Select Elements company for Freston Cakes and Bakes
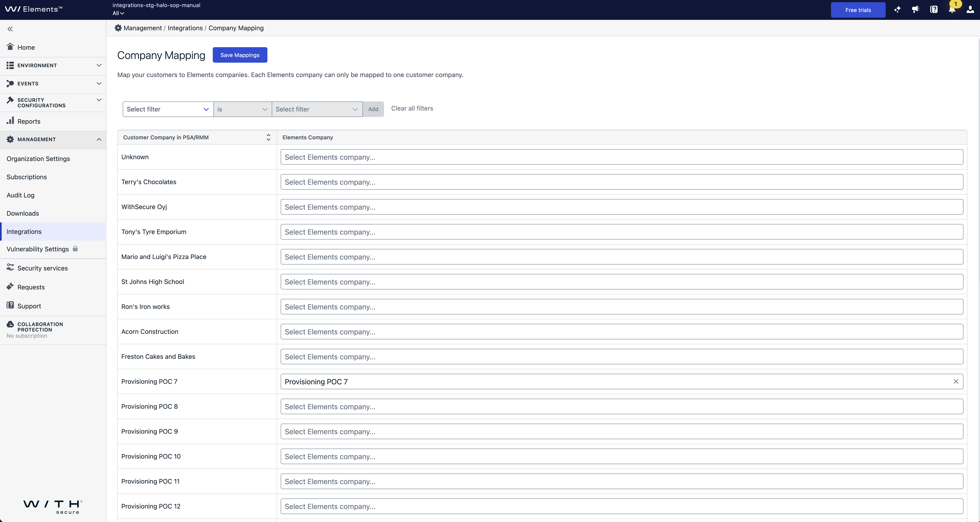 click(622, 356)
